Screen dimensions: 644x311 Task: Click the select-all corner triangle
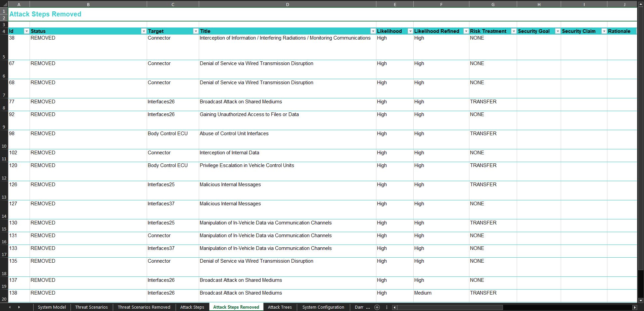coord(4,4)
